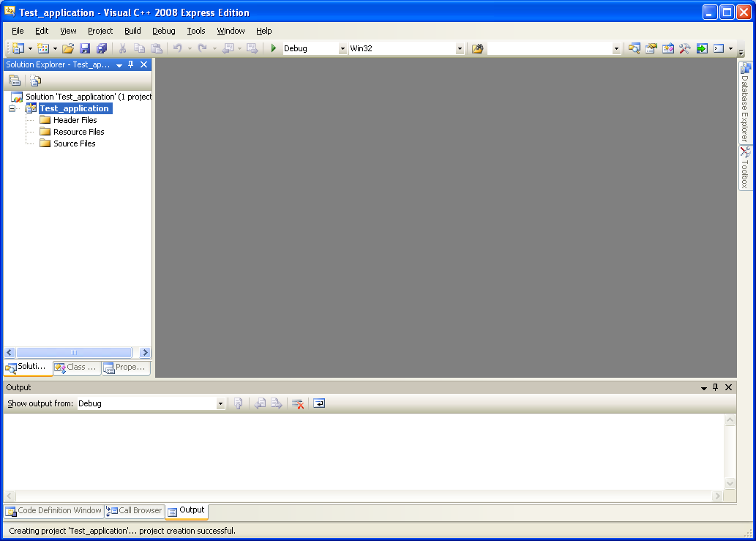The height and width of the screenshot is (541, 756).
Task: Click the Open File folder icon
Action: [x=68, y=48]
